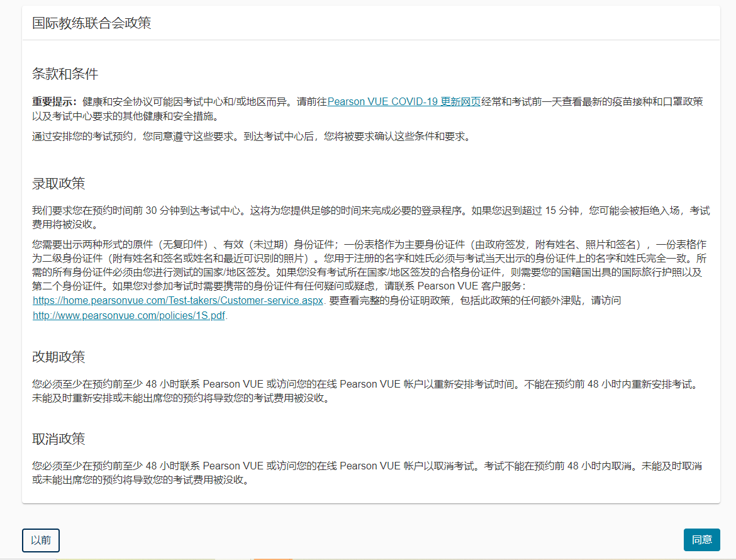Open the policies 1S.pdf link

coord(129,316)
